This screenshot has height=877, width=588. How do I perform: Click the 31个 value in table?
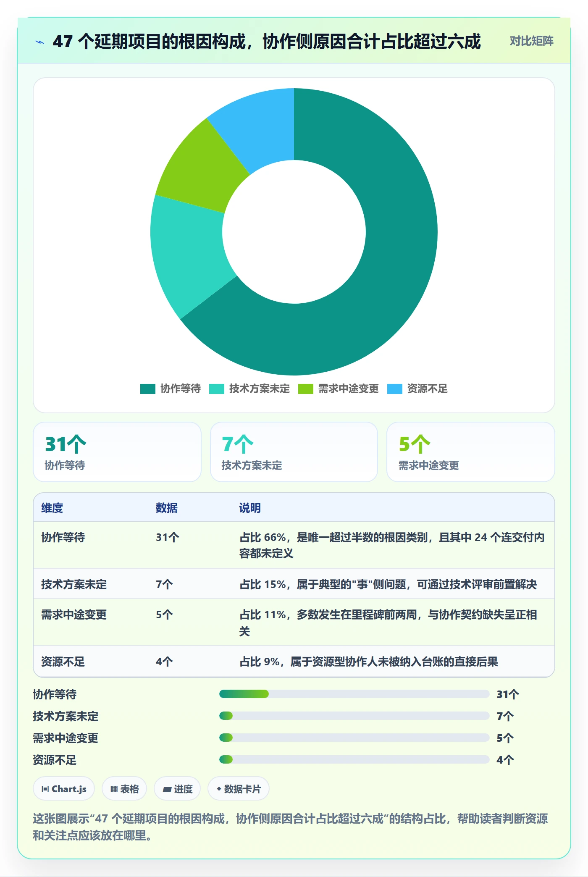coord(168,537)
